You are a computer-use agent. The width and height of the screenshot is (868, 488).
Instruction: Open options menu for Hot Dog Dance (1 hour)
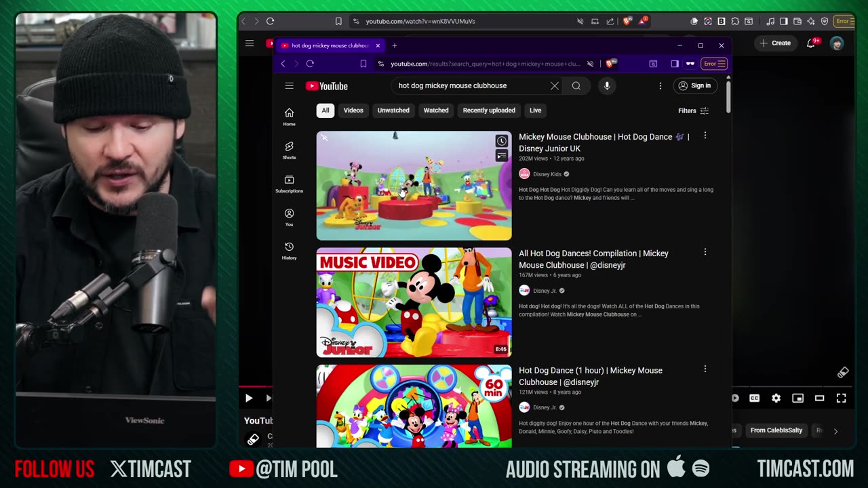click(705, 369)
